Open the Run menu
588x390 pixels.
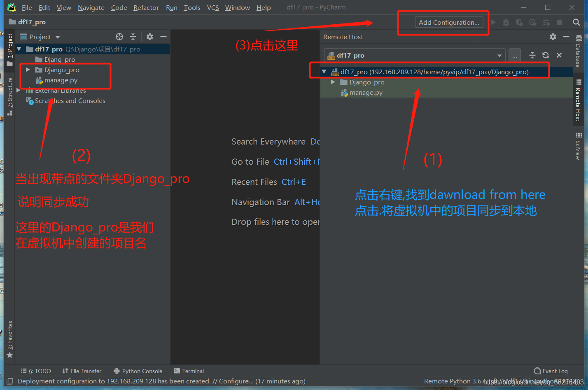[x=172, y=7]
